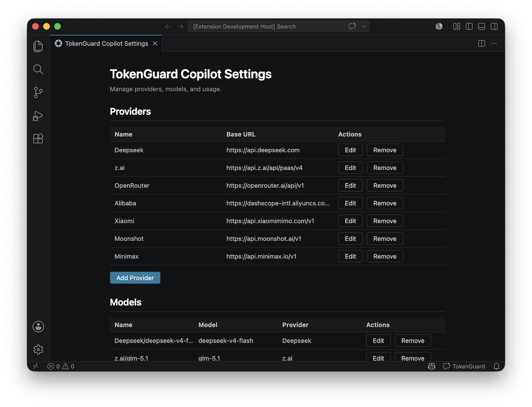
Task: Click https://api.moonshot.ai/v1 URL cell
Action: 264,239
